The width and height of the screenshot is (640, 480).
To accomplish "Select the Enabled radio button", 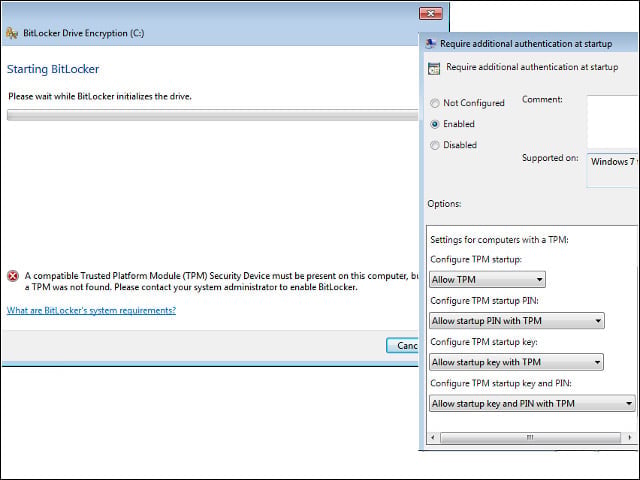I will (x=435, y=124).
